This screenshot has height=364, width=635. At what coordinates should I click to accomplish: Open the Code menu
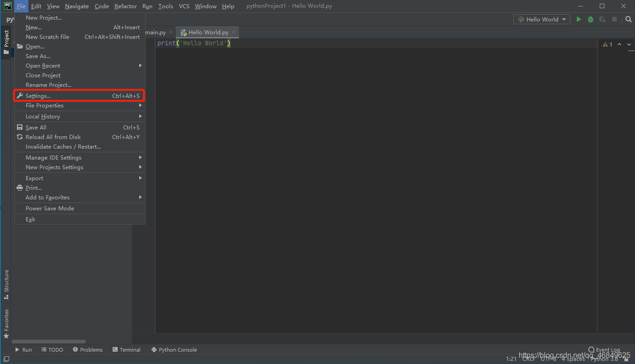point(102,6)
